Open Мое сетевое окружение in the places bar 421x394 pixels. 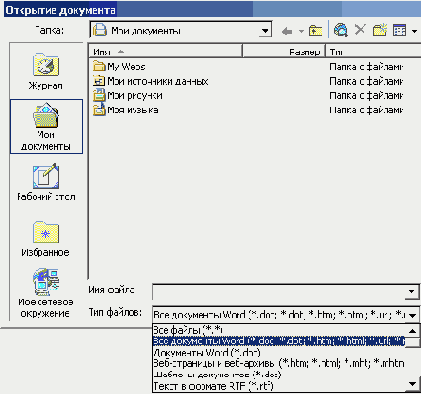pyautogui.click(x=44, y=293)
